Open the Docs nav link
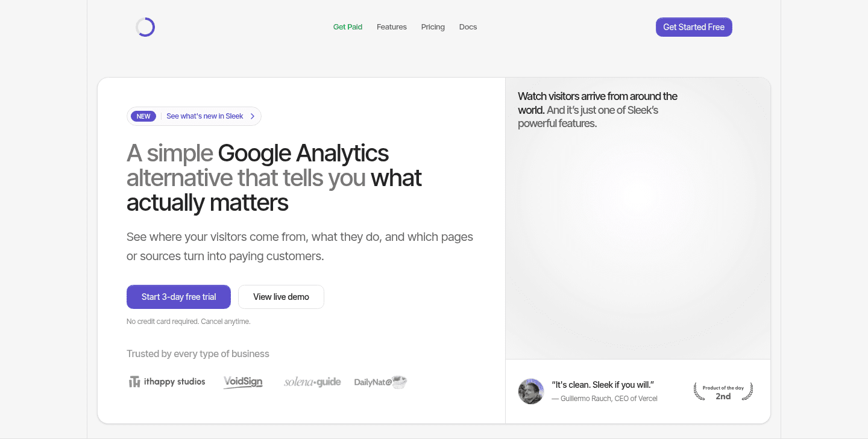This screenshot has width=868, height=439. click(x=468, y=27)
